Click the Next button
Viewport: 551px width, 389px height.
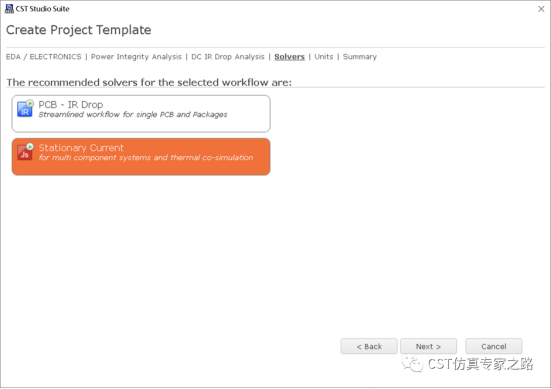(428, 346)
